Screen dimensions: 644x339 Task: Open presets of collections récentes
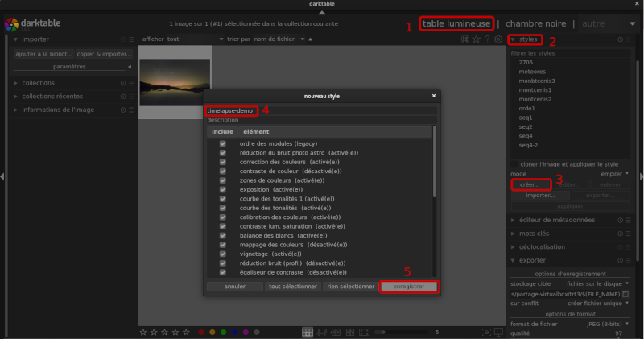[x=131, y=97]
